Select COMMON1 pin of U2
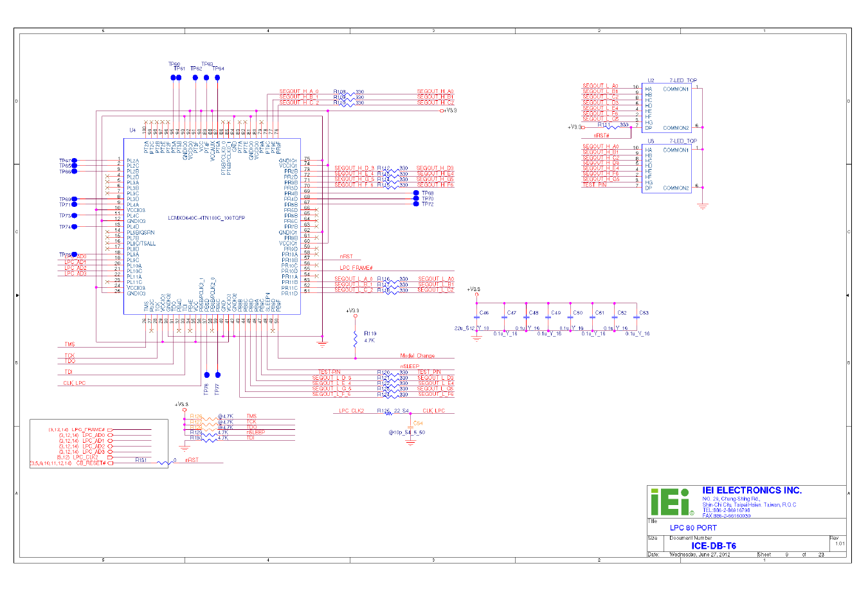868x613 pixels. click(x=676, y=89)
